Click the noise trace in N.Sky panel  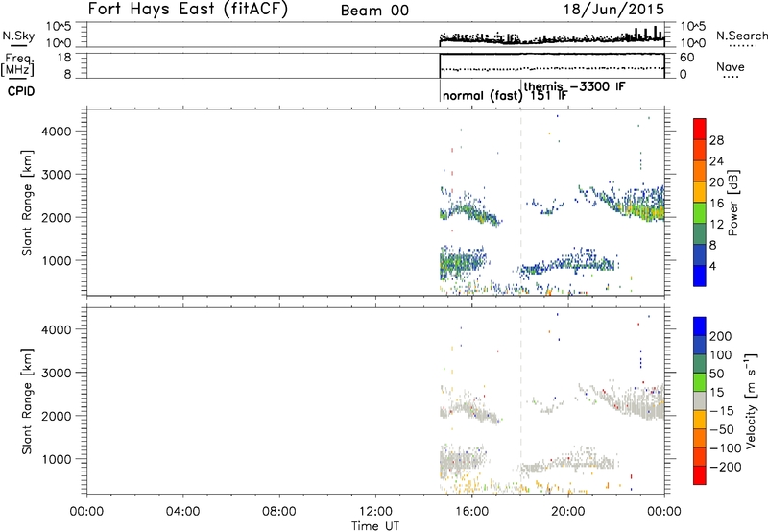pos(552,39)
